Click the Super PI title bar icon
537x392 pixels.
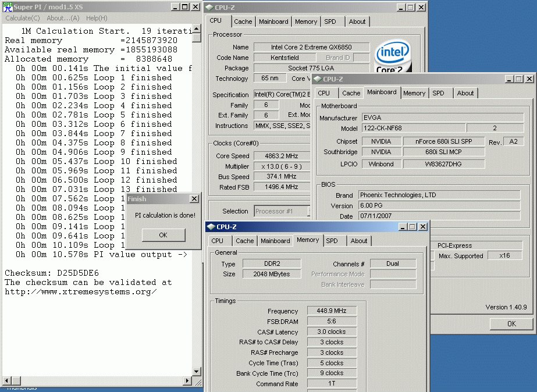tap(8, 7)
